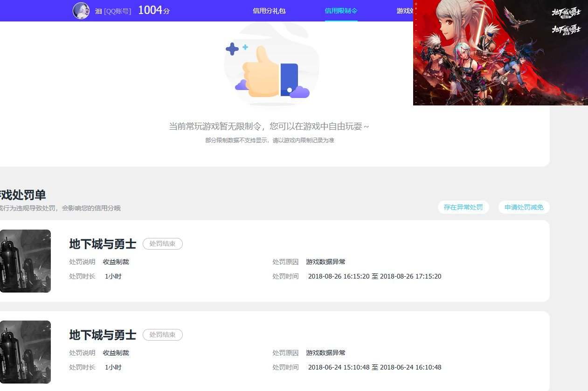This screenshot has height=391, width=588.
Task: Click the Dungeon Fighter banner ad image
Action: (x=500, y=53)
